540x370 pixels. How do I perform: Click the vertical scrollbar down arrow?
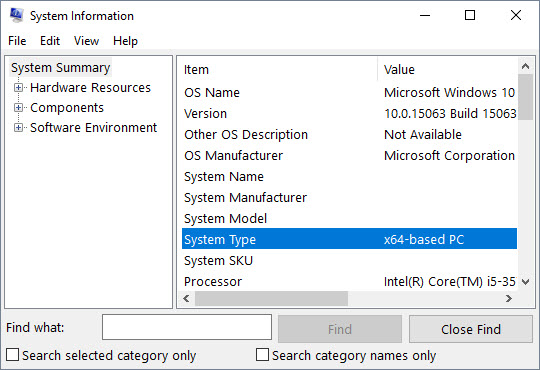(x=526, y=282)
